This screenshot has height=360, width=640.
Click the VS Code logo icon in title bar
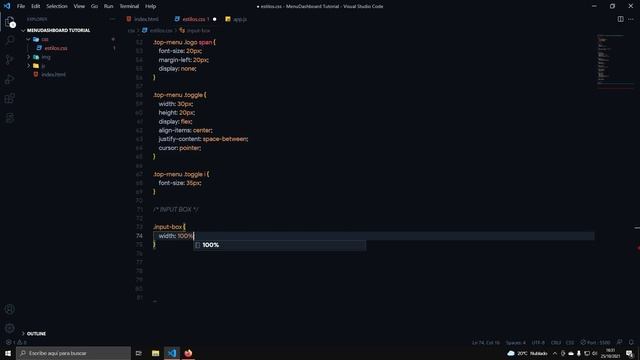pos(7,6)
